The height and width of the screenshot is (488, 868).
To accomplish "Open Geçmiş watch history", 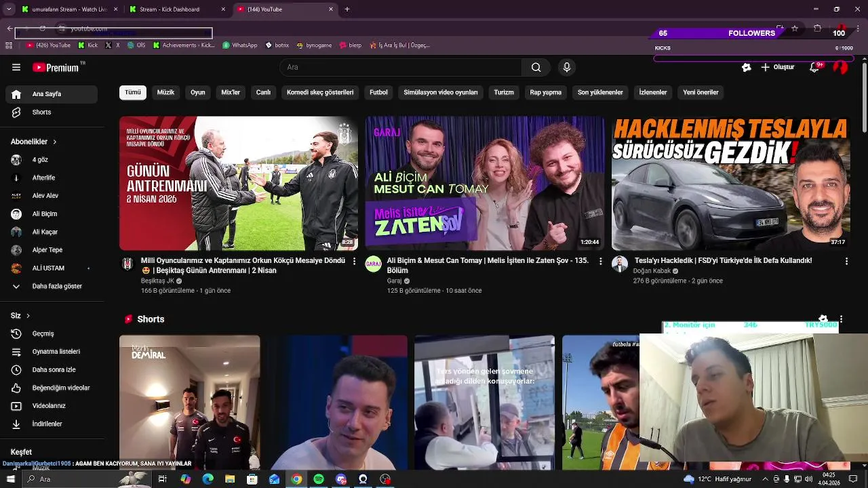I will (x=52, y=333).
